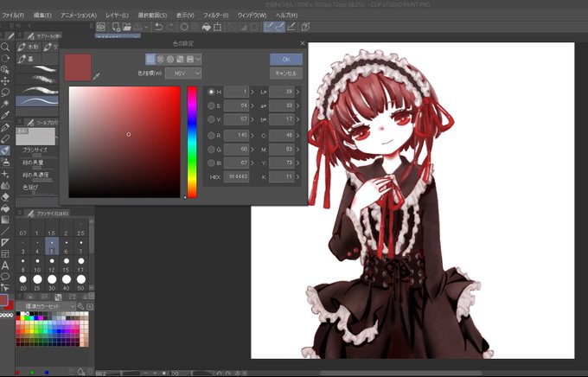Screen dimensions: 588x377
Task: Select the Fill bucket tool in left toolbar
Action: tap(5, 208)
